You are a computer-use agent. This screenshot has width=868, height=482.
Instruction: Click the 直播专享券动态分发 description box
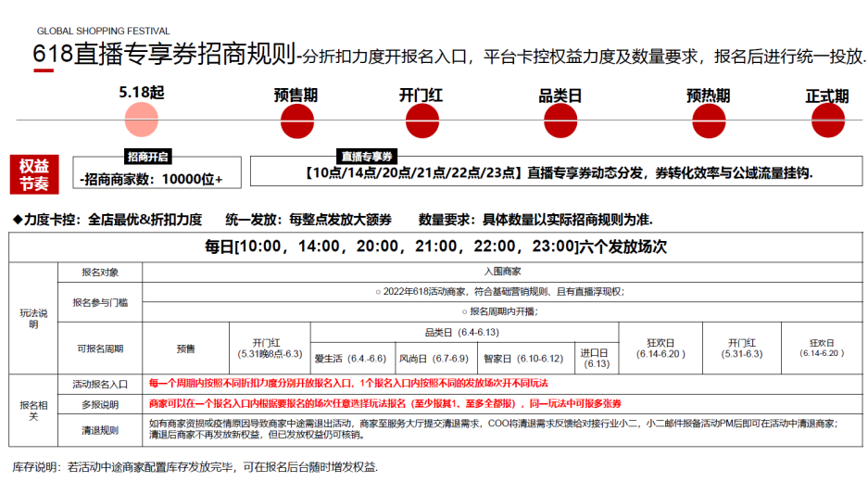point(557,171)
